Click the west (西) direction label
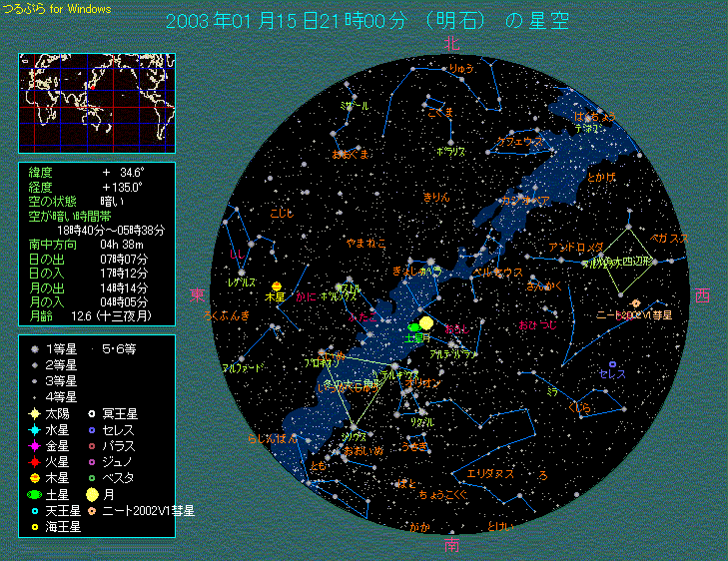The width and height of the screenshot is (728, 561). click(x=702, y=295)
